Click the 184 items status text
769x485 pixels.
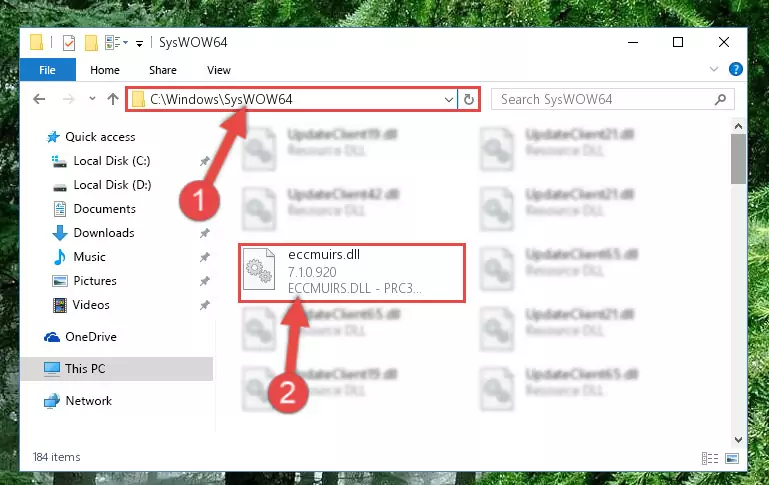pyautogui.click(x=56, y=457)
